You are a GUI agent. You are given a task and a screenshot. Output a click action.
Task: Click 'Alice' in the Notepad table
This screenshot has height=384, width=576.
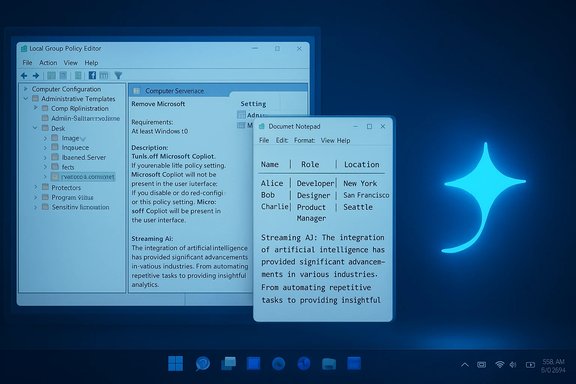point(272,183)
